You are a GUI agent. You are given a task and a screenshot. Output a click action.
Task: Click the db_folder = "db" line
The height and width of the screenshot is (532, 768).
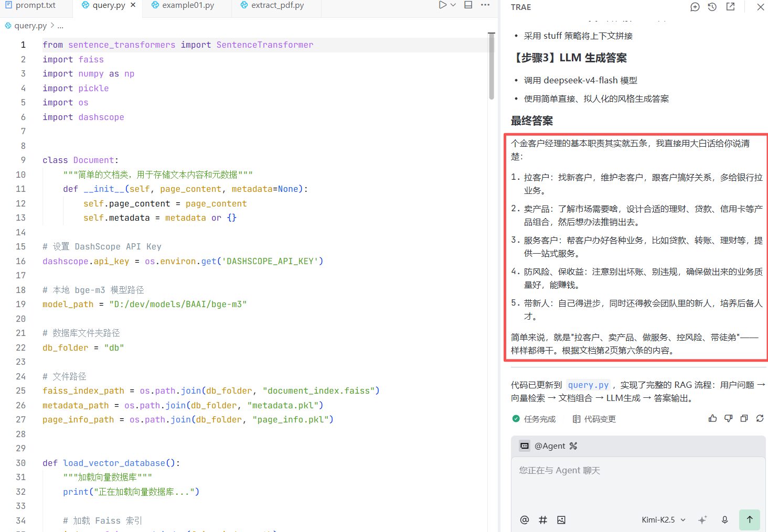coord(83,348)
